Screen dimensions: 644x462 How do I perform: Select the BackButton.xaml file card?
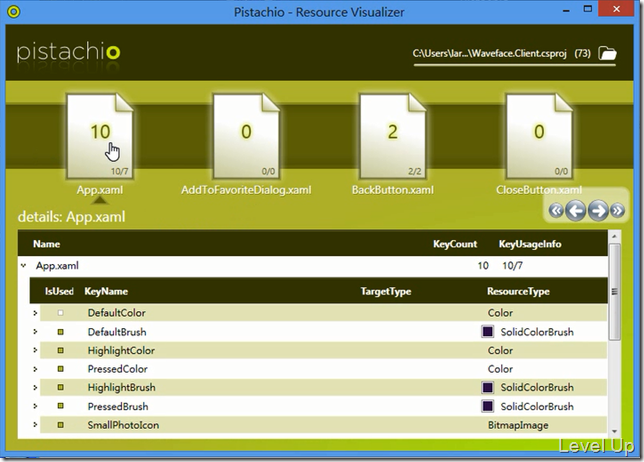[x=392, y=136]
